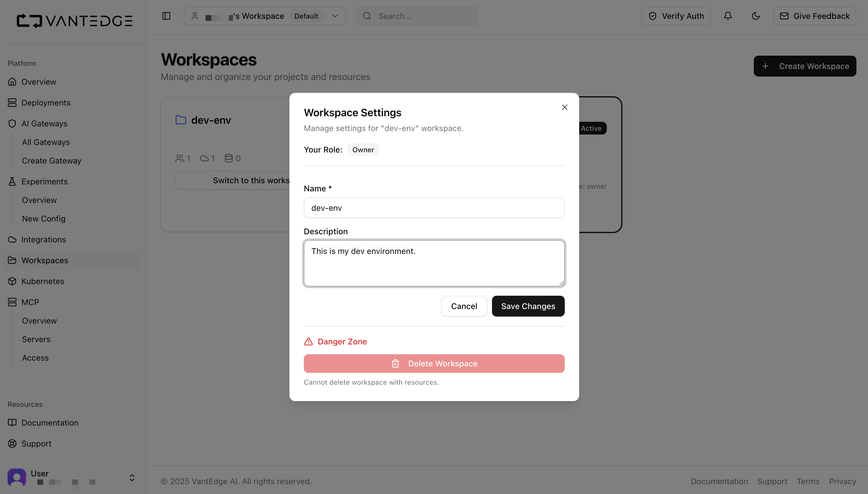Collapse the sidebar using the panel toggle

pos(166,16)
